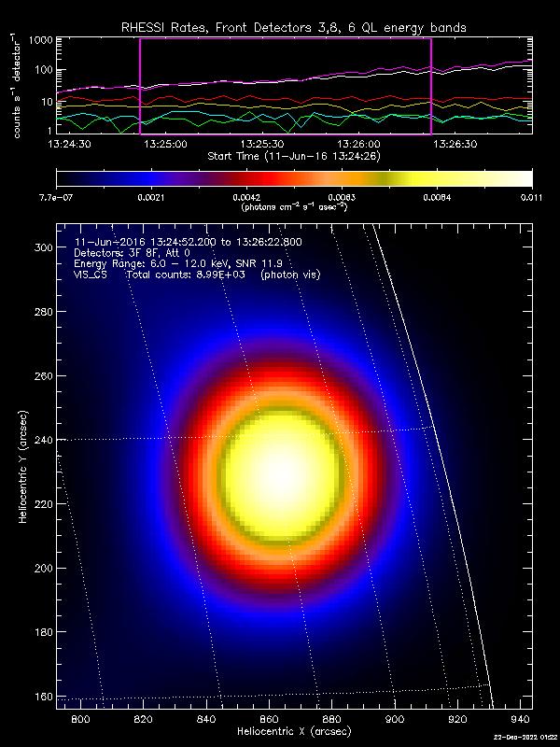
Task: Click the "(photons cm-2 s-1 asec-2)" units label
Action: 294,207
